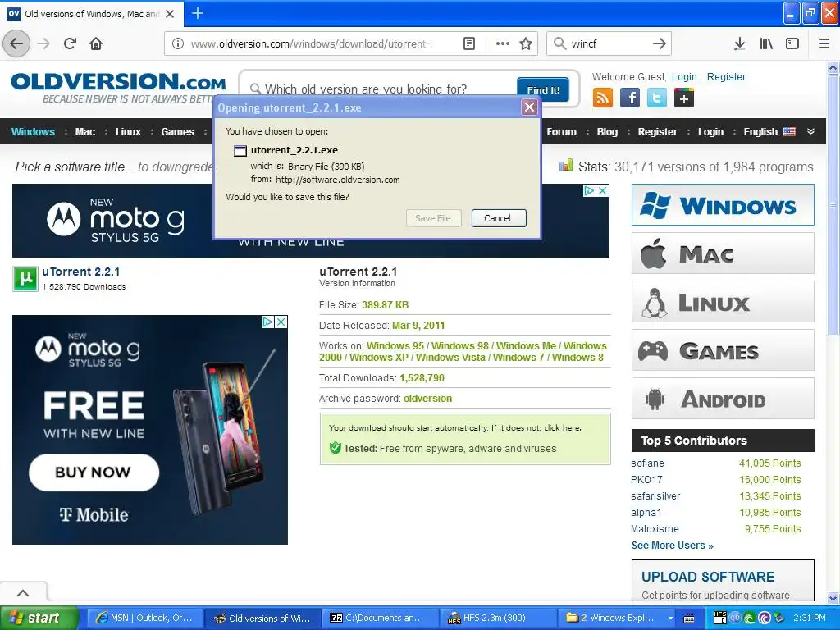Open the safarisilver contributor profile
This screenshot has width=840, height=630.
[655, 496]
